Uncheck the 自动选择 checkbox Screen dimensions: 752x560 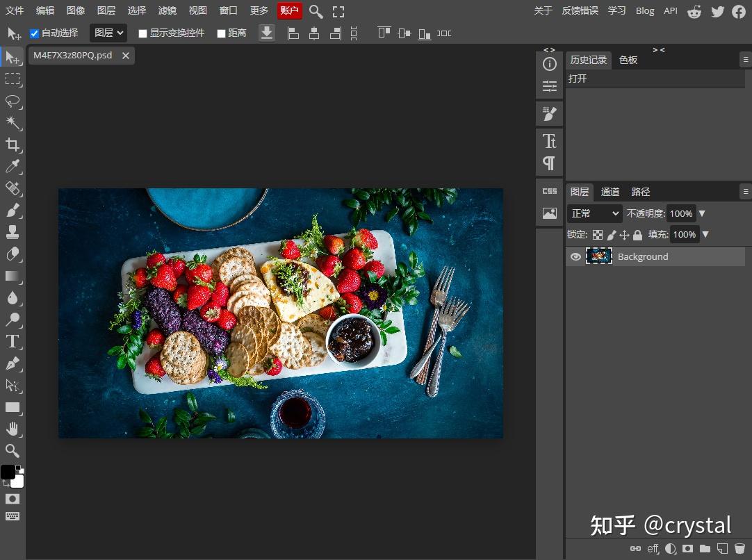pyautogui.click(x=34, y=33)
